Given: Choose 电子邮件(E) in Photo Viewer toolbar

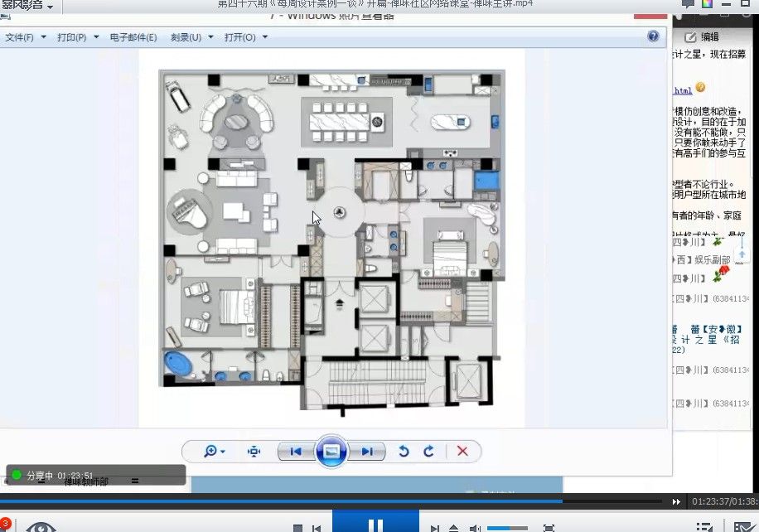Looking at the screenshot, I should pos(133,37).
